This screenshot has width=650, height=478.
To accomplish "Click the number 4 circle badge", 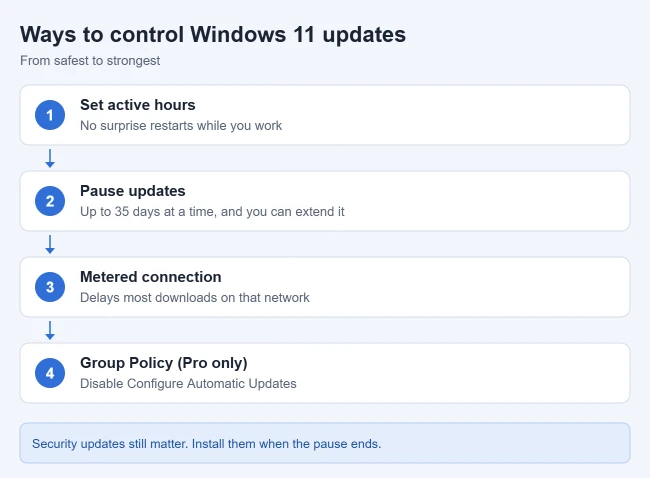I will [50, 373].
